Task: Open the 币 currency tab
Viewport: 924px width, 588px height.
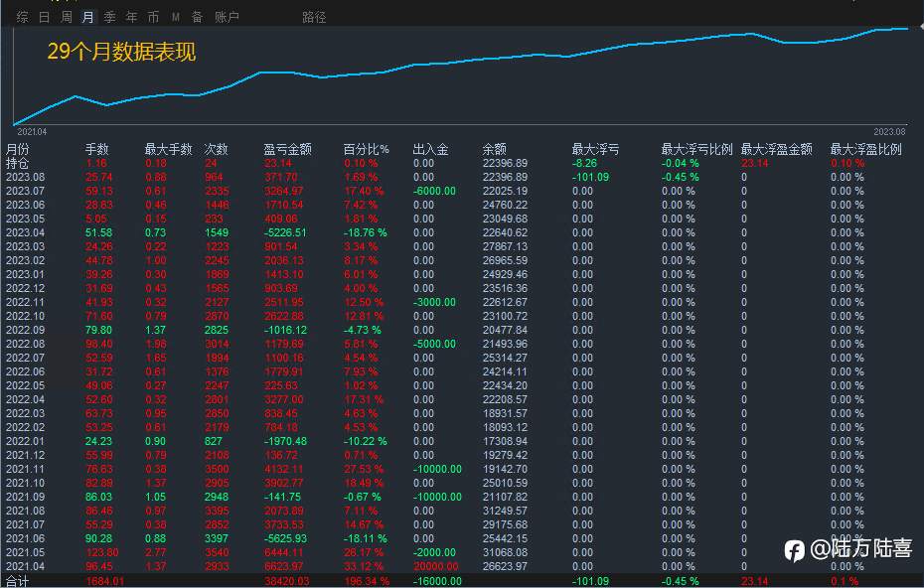Action: coord(153,17)
